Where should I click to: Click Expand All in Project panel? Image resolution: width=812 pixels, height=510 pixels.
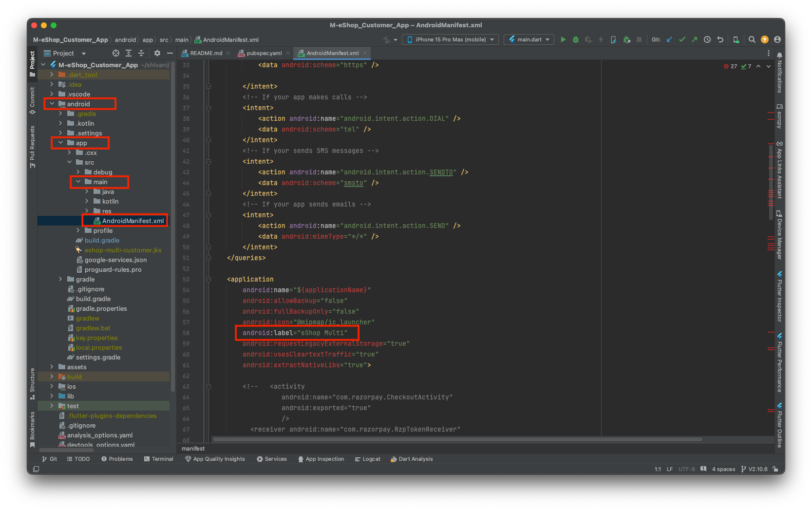pos(129,53)
